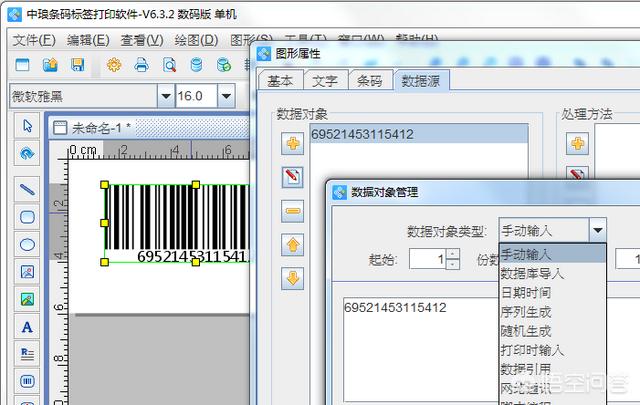
Task: Open the font size dropdown arrow
Action: 226,96
